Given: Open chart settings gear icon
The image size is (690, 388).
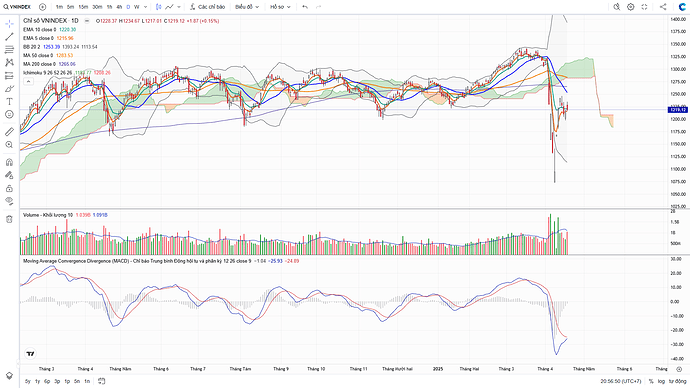Looking at the screenshot, I should pyautogui.click(x=631, y=7).
